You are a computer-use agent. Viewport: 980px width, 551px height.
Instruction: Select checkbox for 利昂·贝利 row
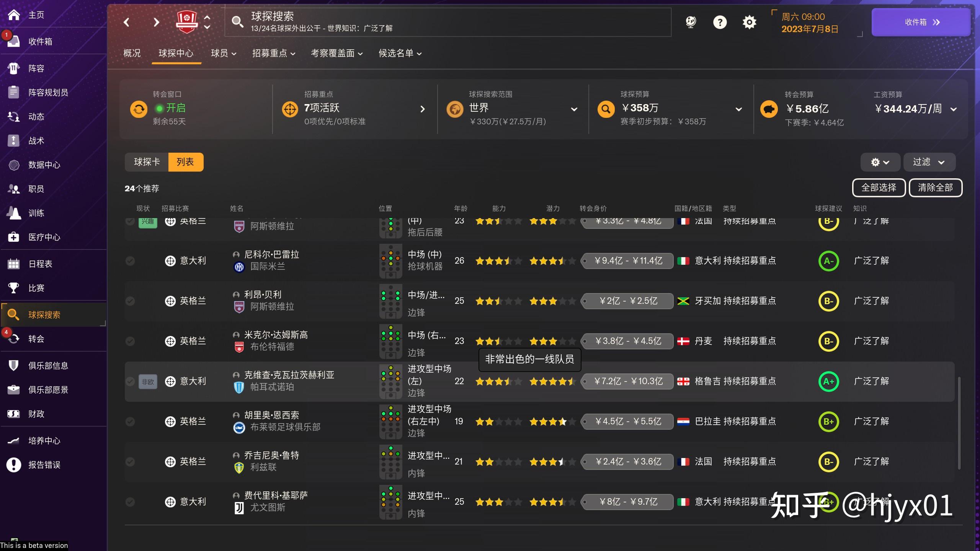tap(130, 301)
